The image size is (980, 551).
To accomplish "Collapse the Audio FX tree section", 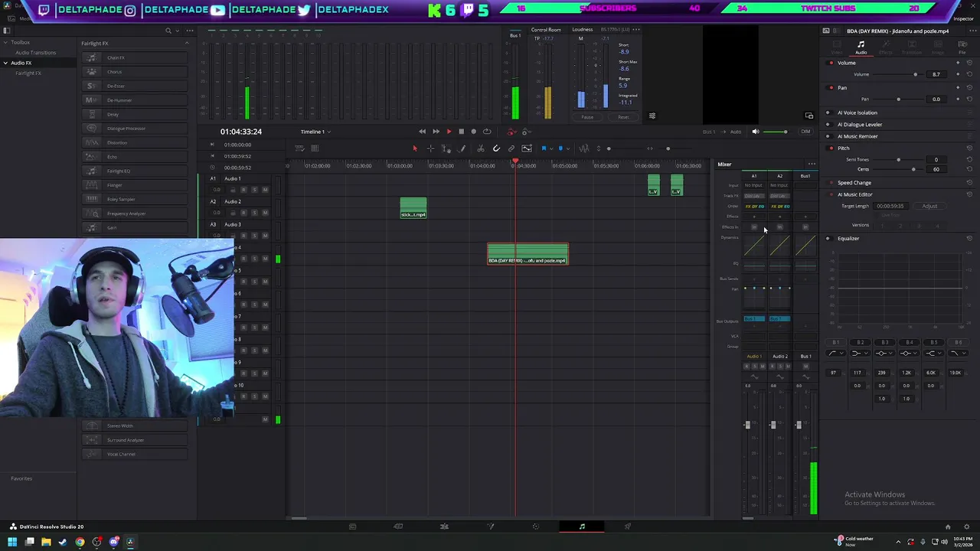I will 6,63.
